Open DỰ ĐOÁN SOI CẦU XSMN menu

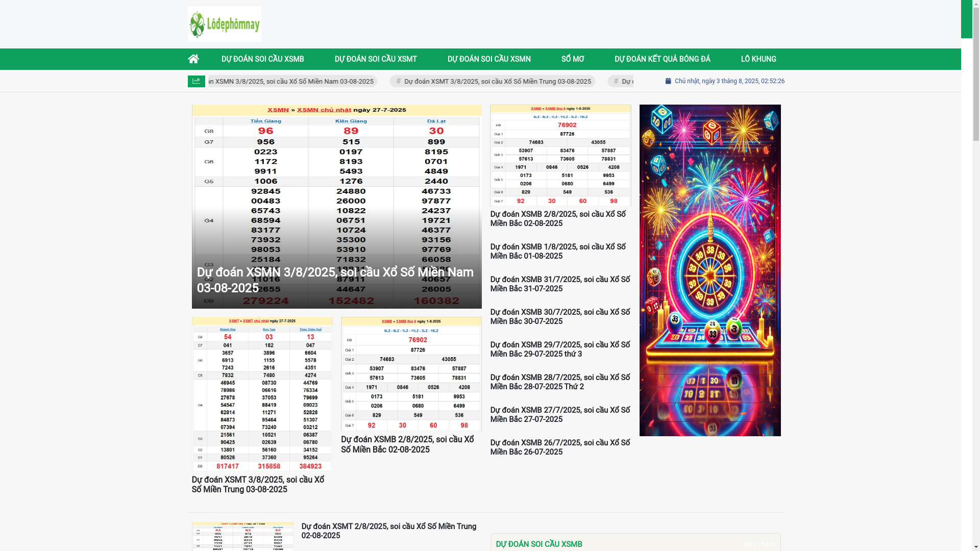point(489,59)
